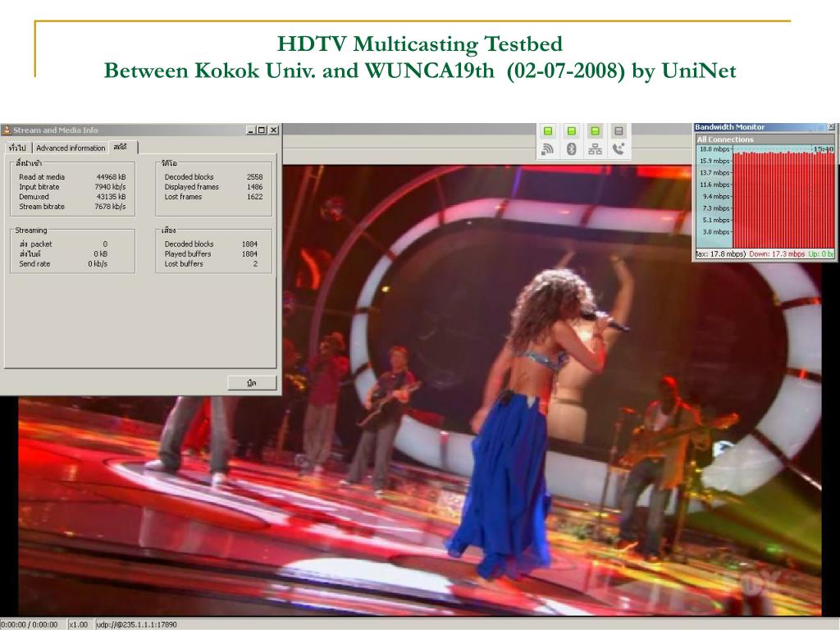Click the '11.6 mbps' axis label
This screenshot has height=630, width=840.
point(714,185)
